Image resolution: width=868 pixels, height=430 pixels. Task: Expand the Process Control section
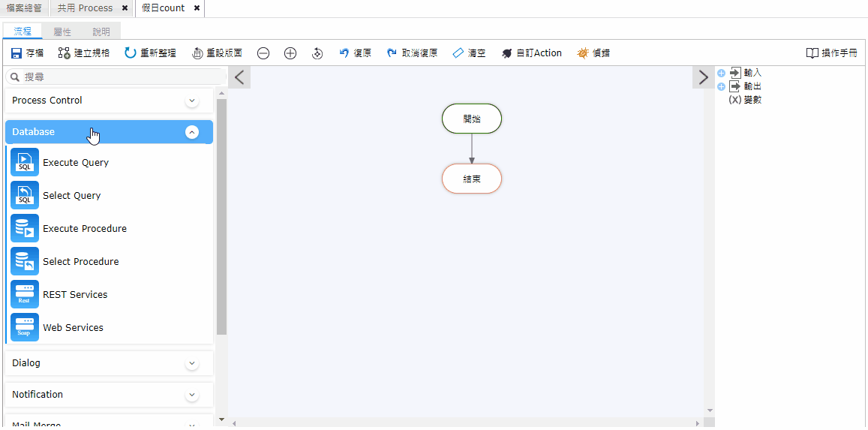pyautogui.click(x=192, y=101)
